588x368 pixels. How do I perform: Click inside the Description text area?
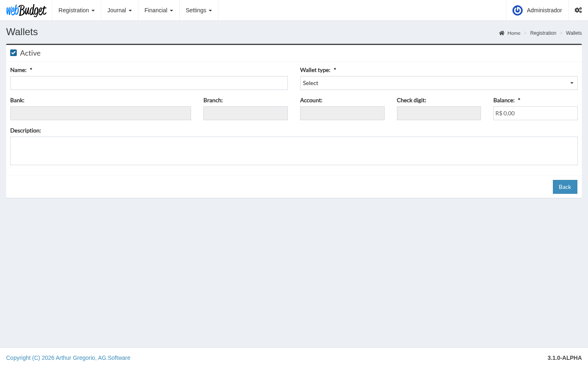[294, 151]
